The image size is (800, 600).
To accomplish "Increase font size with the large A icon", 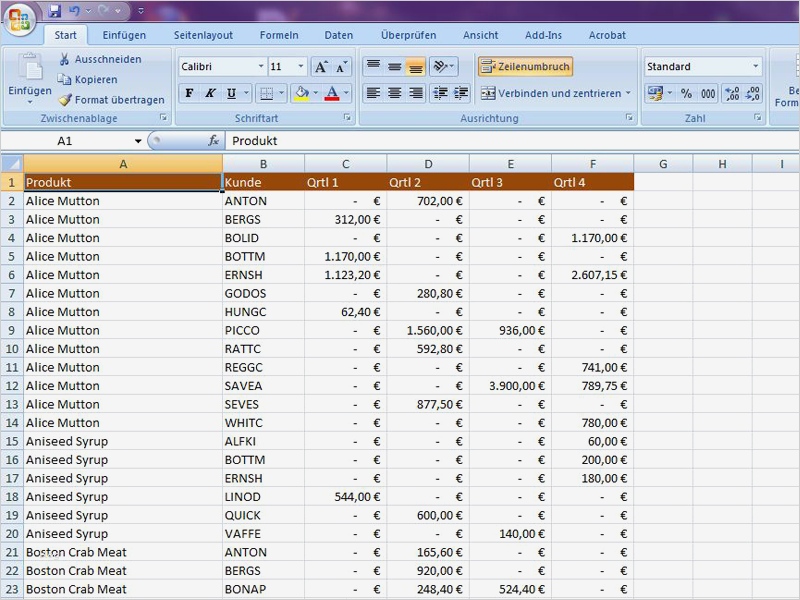I will 320,67.
